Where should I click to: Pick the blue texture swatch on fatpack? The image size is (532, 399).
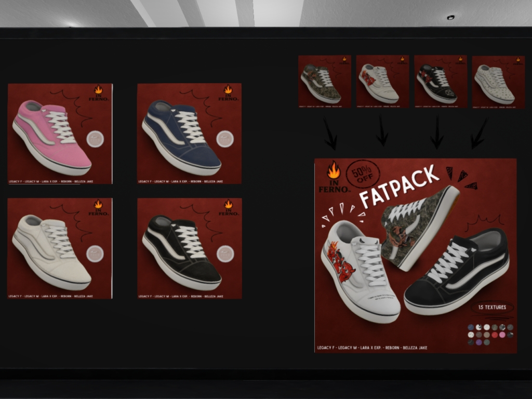471,327
